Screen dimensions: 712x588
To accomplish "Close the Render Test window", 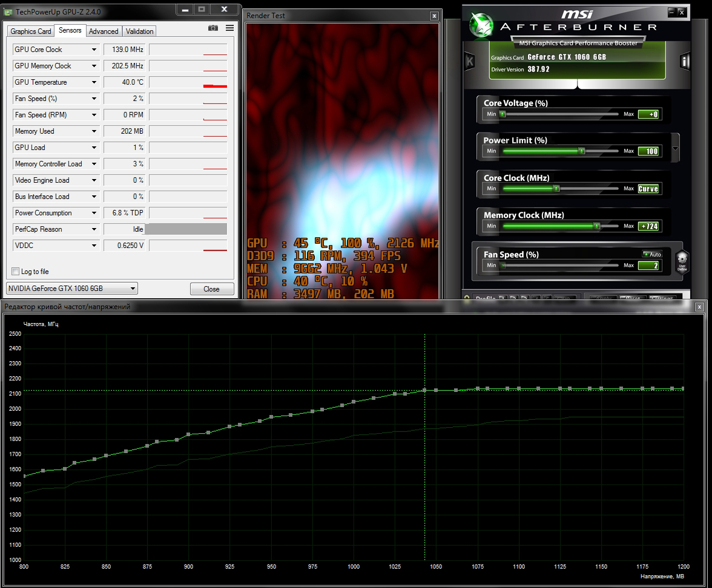I will [x=434, y=16].
